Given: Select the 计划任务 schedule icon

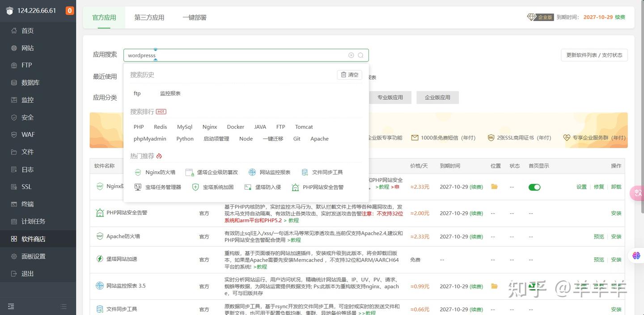Looking at the screenshot, I should 14,221.
